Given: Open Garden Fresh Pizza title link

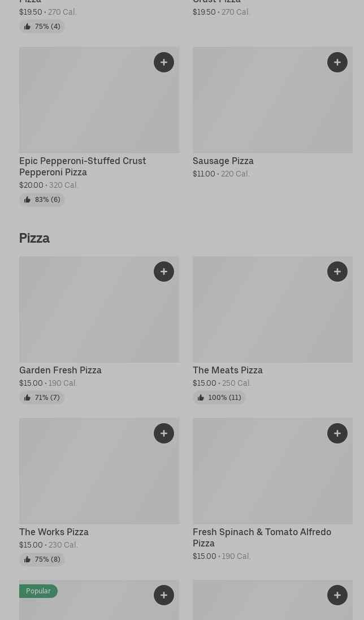Looking at the screenshot, I should [60, 370].
